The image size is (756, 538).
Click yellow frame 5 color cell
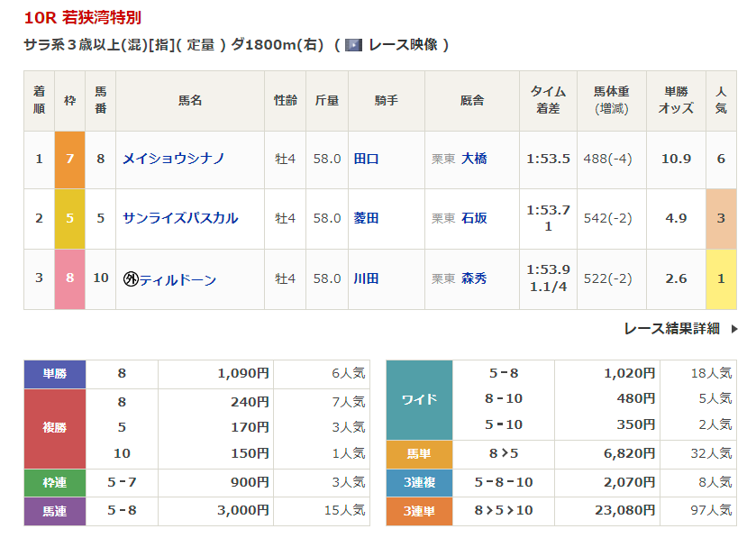(x=69, y=218)
